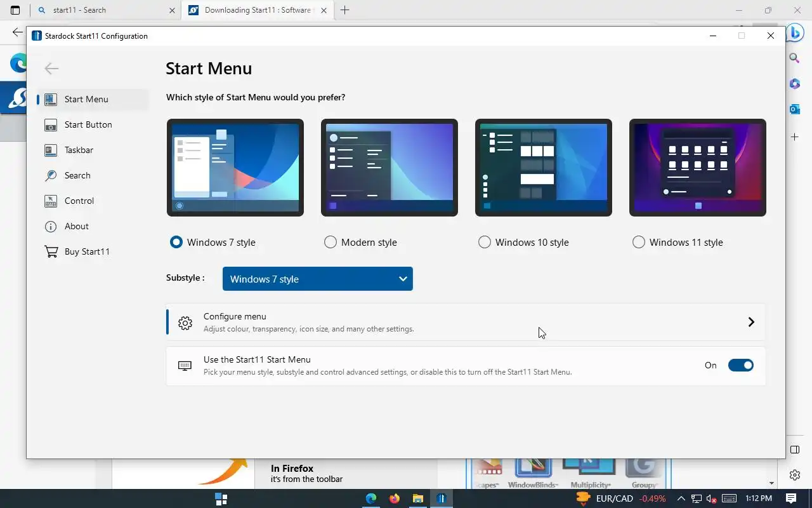This screenshot has width=812, height=508.
Task: Switch to the start11 - Search browser tab
Action: click(107, 10)
